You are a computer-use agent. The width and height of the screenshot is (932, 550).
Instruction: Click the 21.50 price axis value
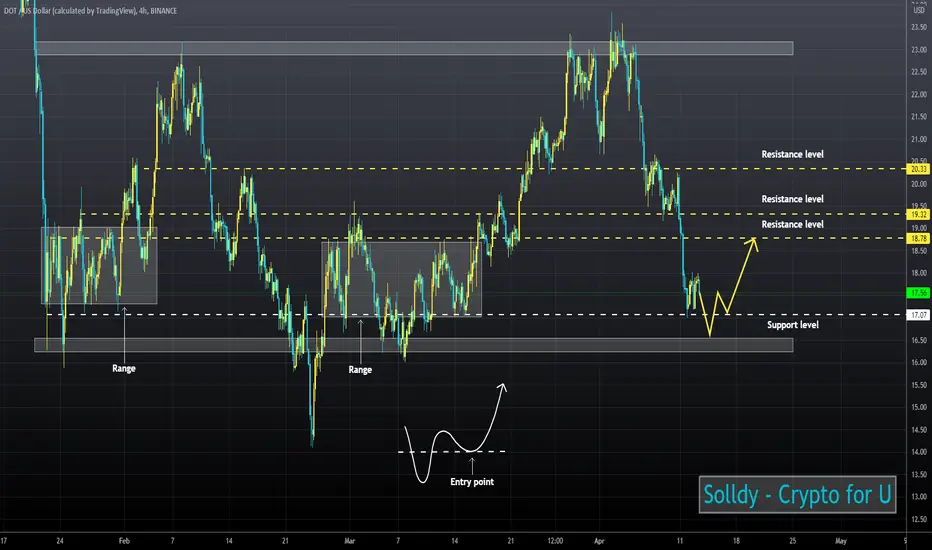pyautogui.click(x=918, y=117)
